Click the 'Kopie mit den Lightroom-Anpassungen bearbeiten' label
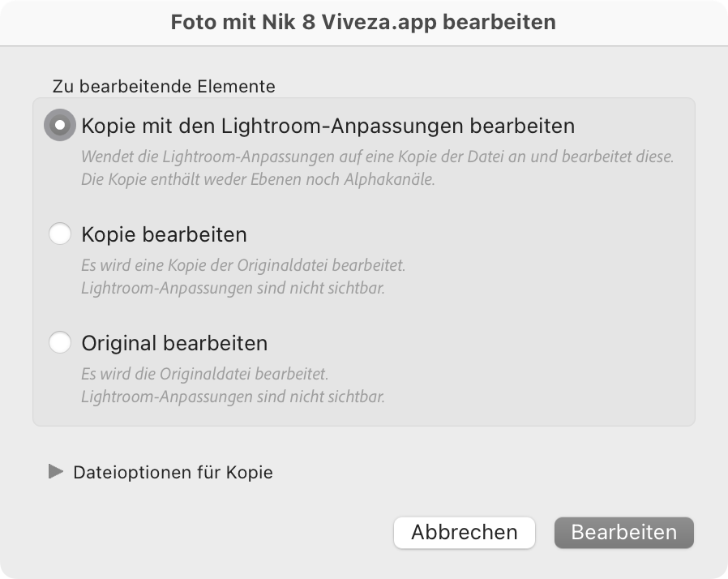Image resolution: width=728 pixels, height=579 pixels. pyautogui.click(x=328, y=126)
